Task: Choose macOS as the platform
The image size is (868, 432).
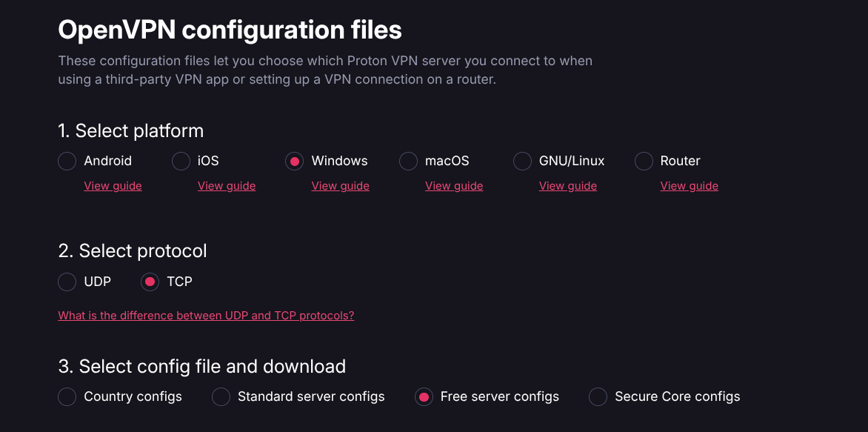Action: [x=408, y=161]
